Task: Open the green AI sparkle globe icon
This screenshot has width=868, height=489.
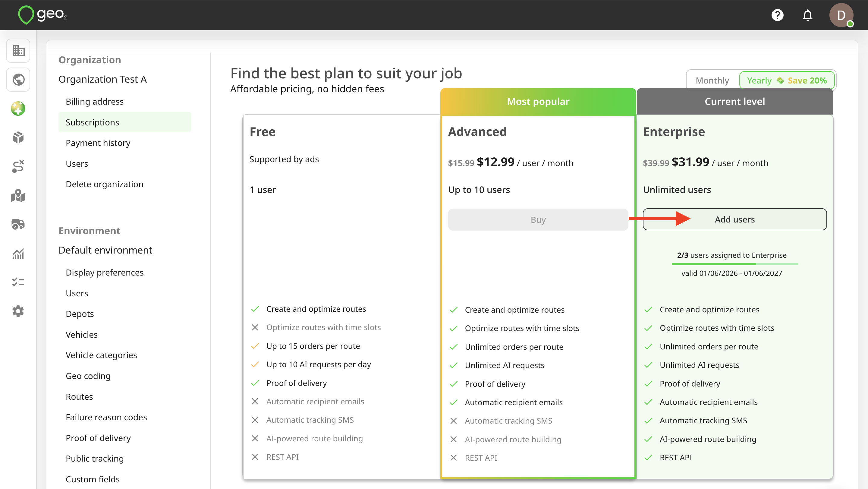Action: coord(18,109)
